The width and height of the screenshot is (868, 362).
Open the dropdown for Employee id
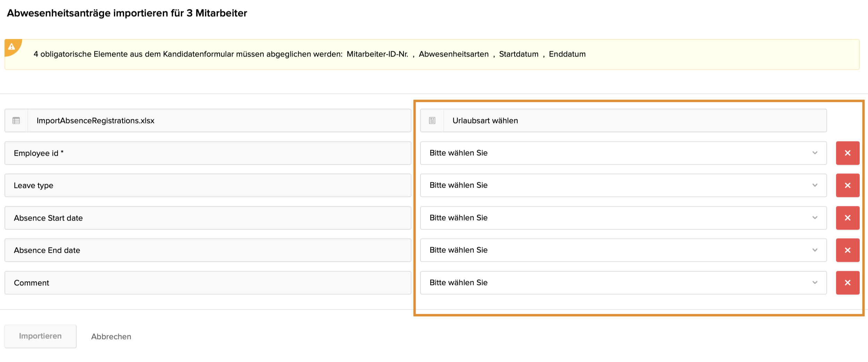[x=623, y=153]
